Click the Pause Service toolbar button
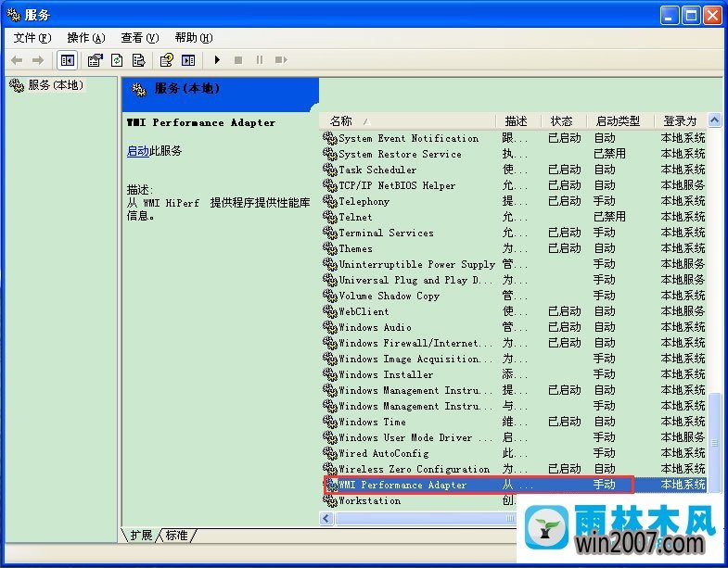 pos(260,60)
